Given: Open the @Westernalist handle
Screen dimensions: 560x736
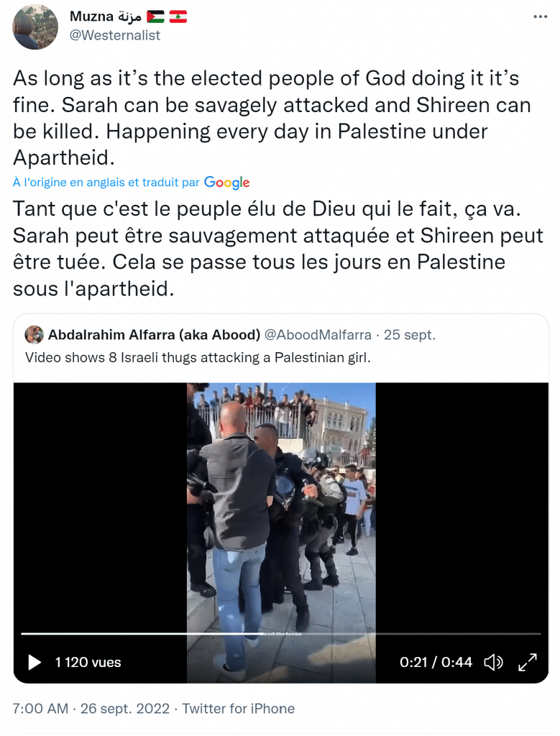Looking at the screenshot, I should [x=115, y=35].
